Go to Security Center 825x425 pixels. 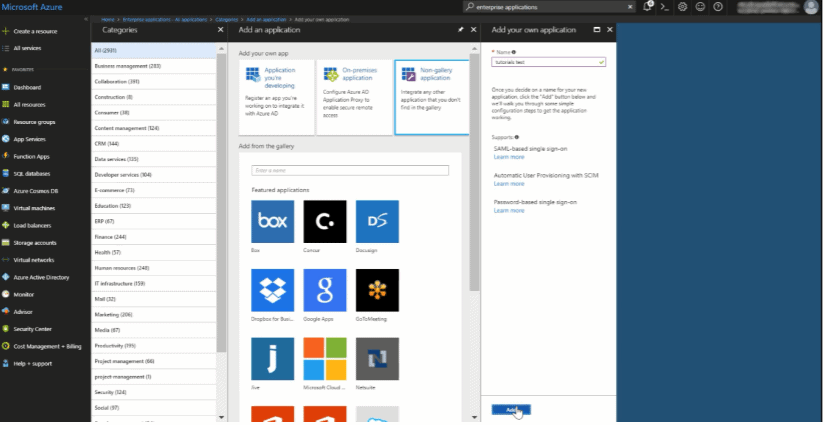click(32, 329)
